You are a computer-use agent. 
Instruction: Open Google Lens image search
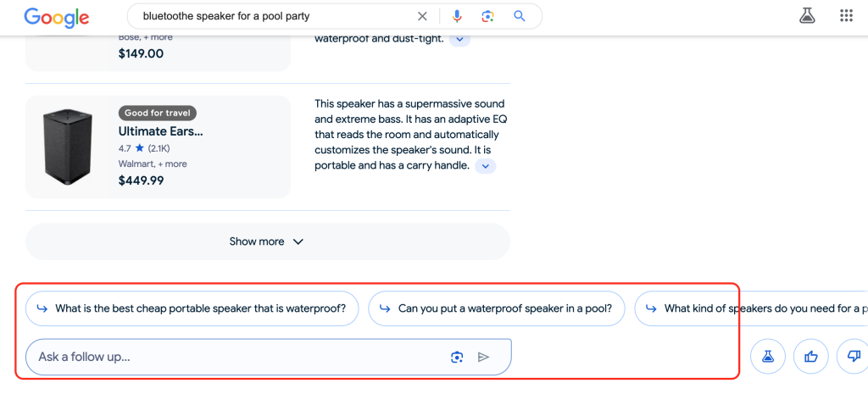tap(487, 16)
